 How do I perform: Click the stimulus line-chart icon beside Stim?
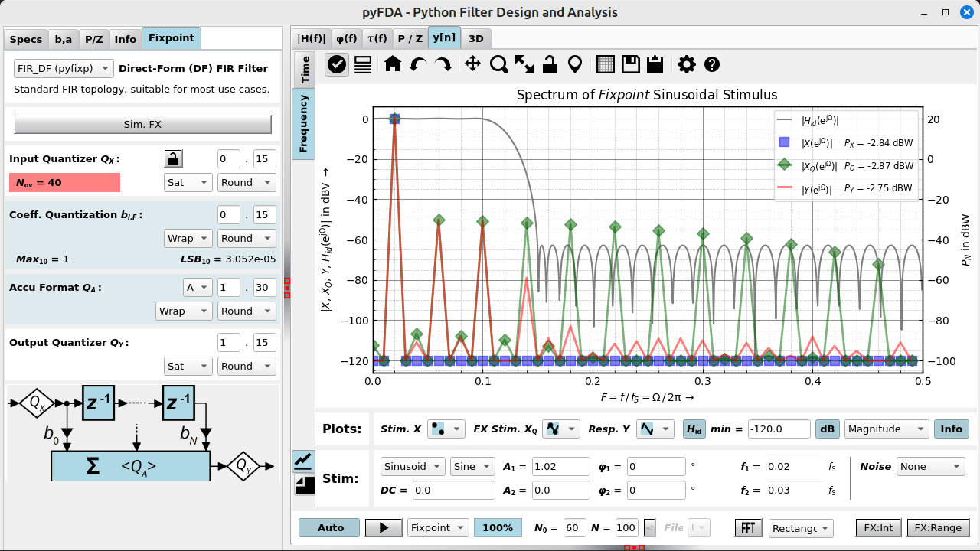click(304, 461)
